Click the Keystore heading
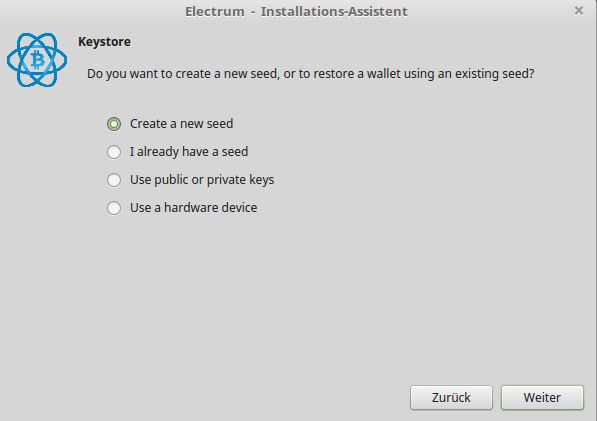Viewport: 597px width, 421px height. (x=104, y=41)
